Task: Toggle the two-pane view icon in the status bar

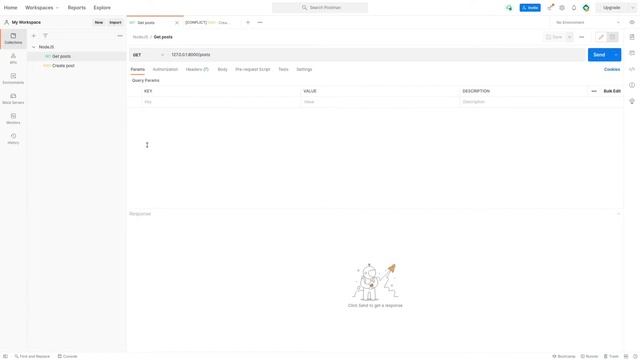Action: pyautogui.click(x=626, y=356)
